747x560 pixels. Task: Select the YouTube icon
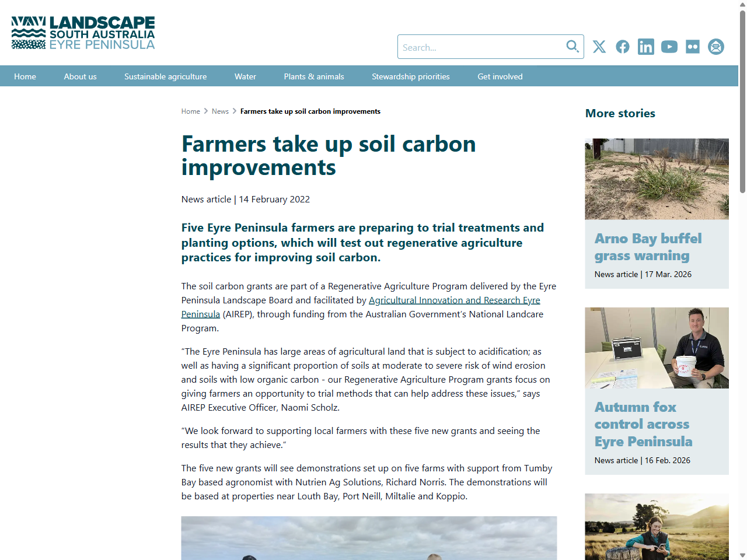669,47
